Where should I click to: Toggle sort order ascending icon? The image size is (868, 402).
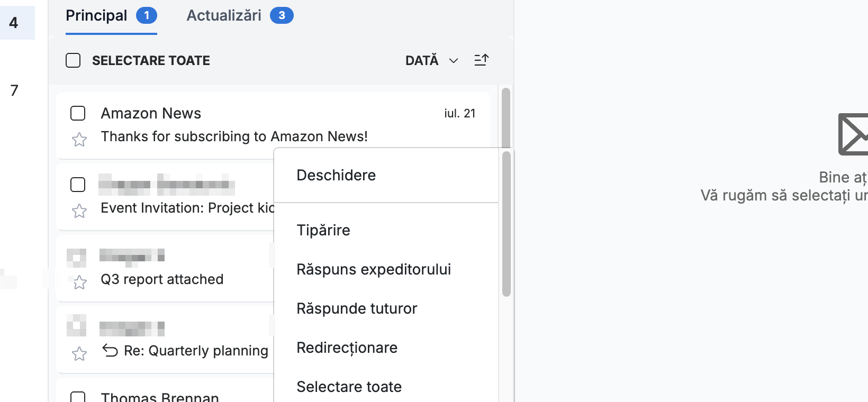coord(481,60)
